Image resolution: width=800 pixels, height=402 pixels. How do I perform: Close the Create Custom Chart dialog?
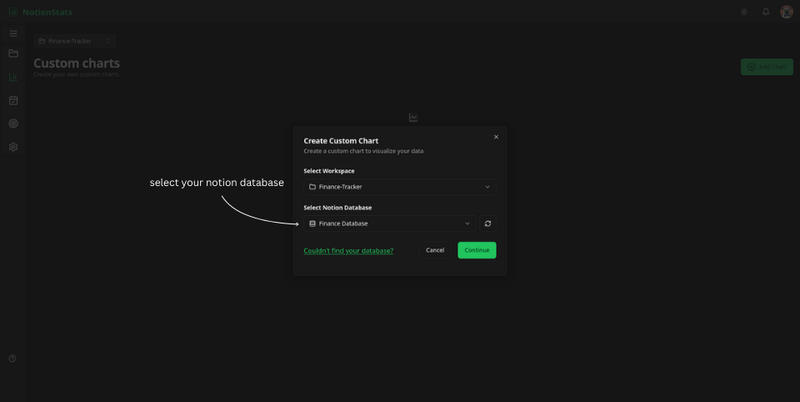click(496, 137)
